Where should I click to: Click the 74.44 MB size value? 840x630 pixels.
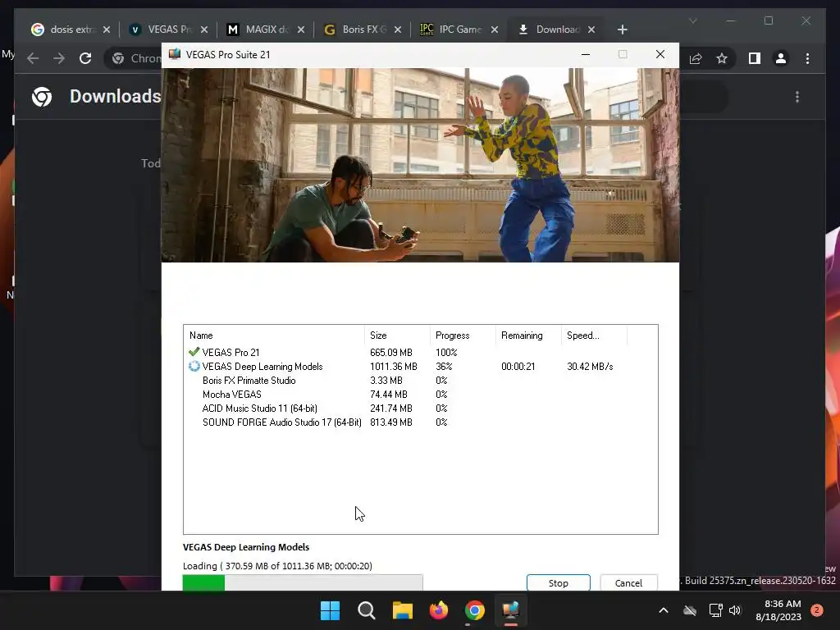tap(388, 395)
